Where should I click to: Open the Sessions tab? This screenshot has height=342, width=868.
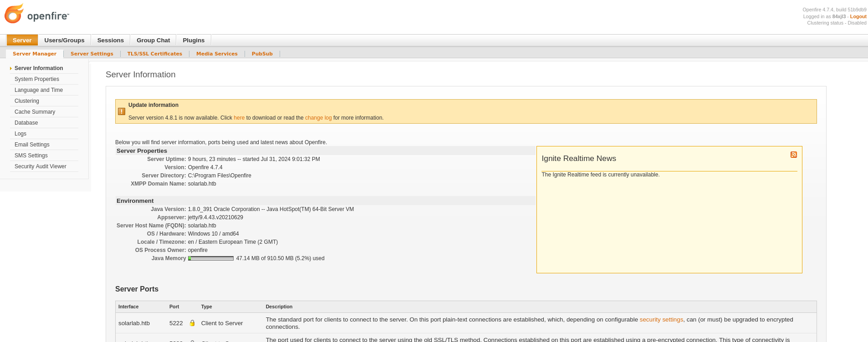coord(111,40)
